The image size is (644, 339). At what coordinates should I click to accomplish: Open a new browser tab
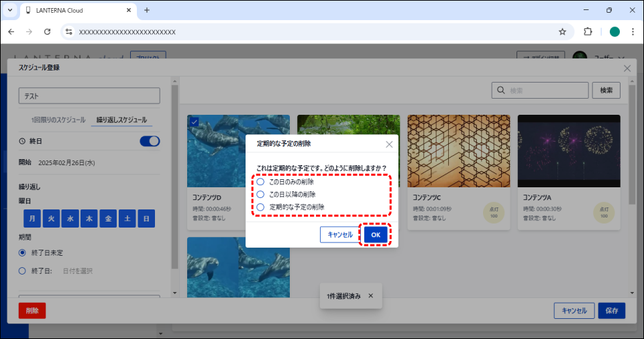147,10
